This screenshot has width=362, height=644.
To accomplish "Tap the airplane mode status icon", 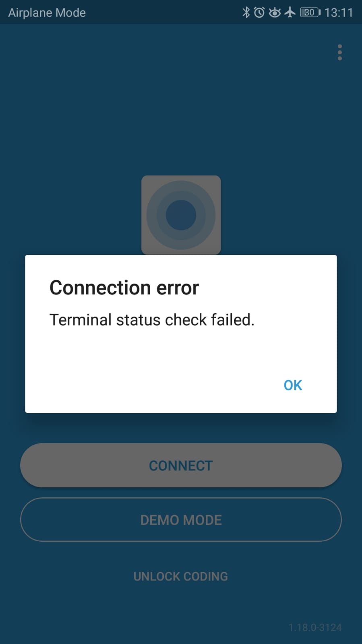I will 290,12.
